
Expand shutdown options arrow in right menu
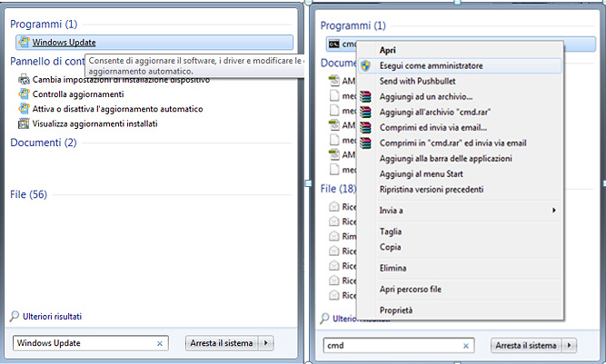[x=570, y=346]
